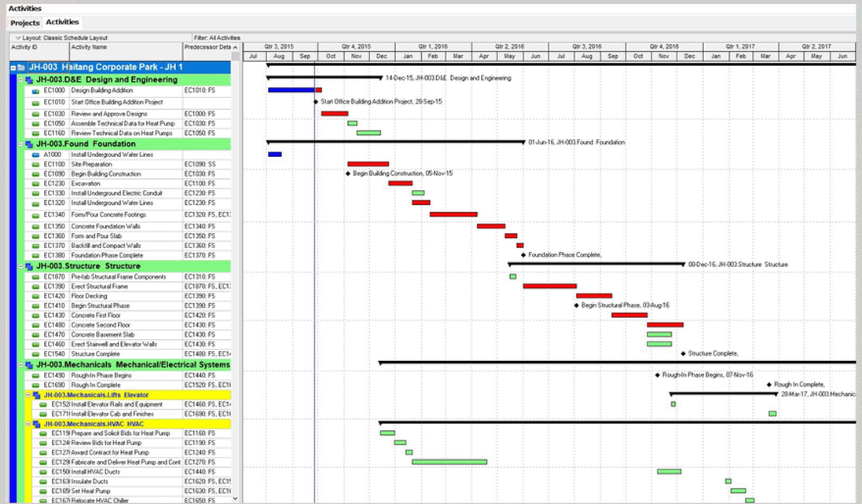Open the Layout: Classic Schedule Layout dropdown
Screen dimensions: 862x504
[x=61, y=38]
